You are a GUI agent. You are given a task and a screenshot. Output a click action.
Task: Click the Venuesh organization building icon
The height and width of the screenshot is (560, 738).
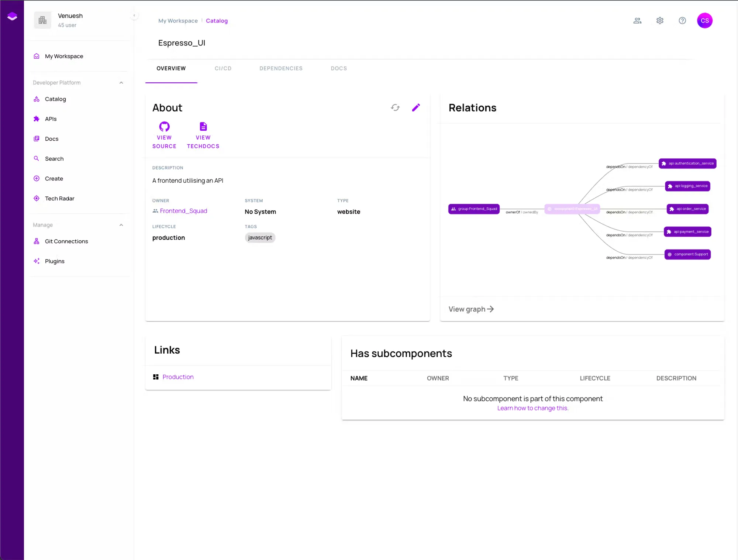[x=42, y=20]
